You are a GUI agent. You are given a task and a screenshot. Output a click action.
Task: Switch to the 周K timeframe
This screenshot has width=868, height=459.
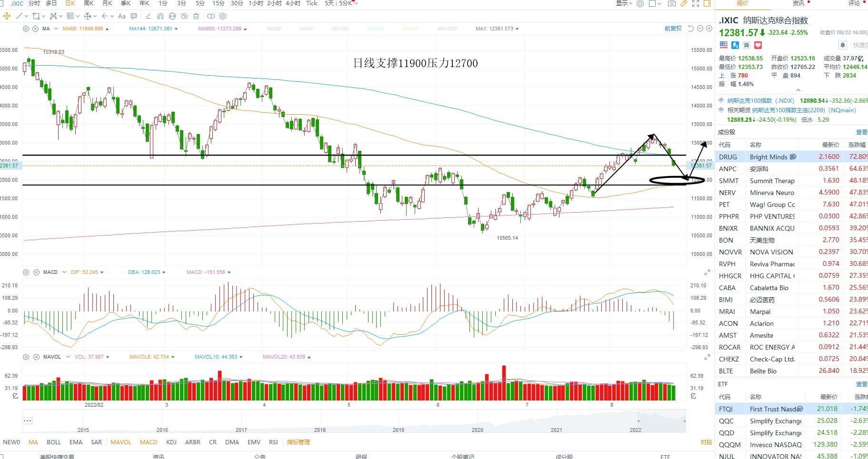click(x=89, y=3)
